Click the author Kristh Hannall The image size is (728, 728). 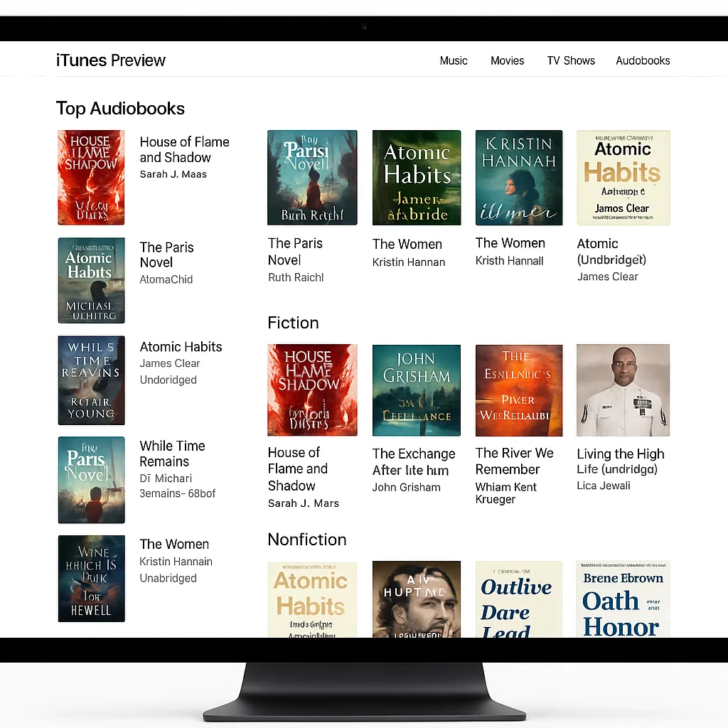[x=509, y=260]
